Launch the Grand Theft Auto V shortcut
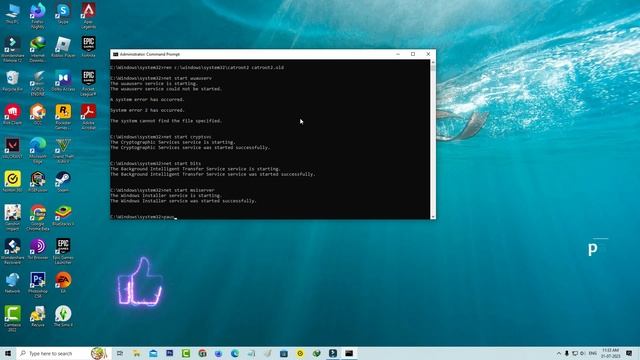 (x=63, y=150)
